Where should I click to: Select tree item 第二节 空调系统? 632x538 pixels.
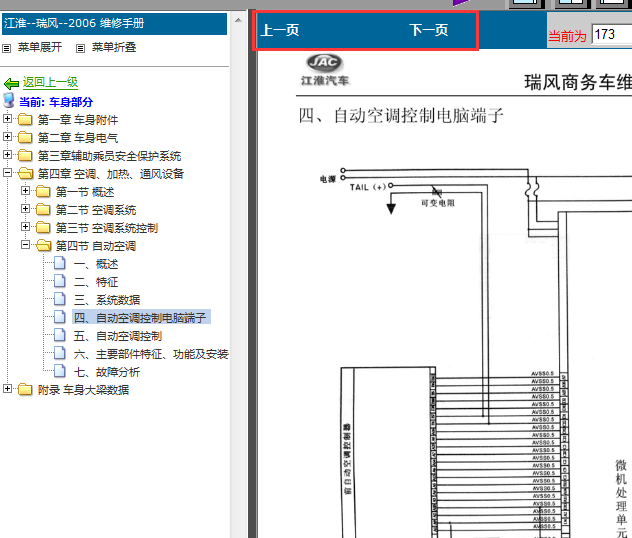click(x=96, y=210)
